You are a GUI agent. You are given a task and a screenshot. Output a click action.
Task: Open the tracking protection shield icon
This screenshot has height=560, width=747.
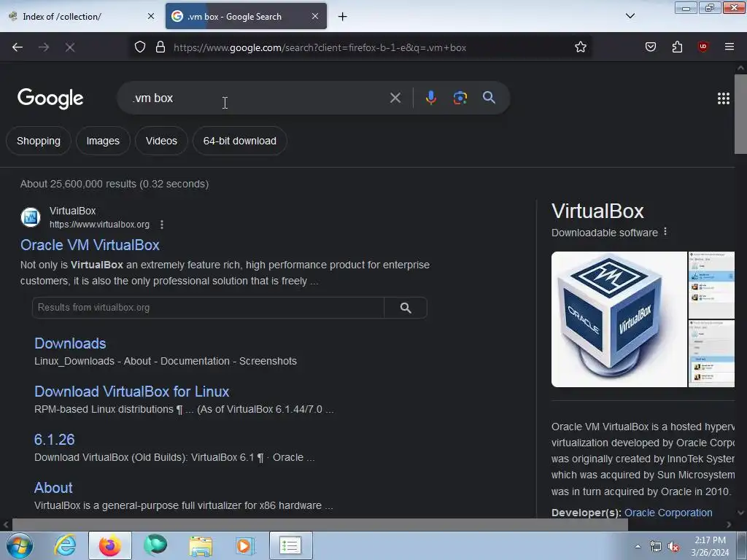(139, 47)
